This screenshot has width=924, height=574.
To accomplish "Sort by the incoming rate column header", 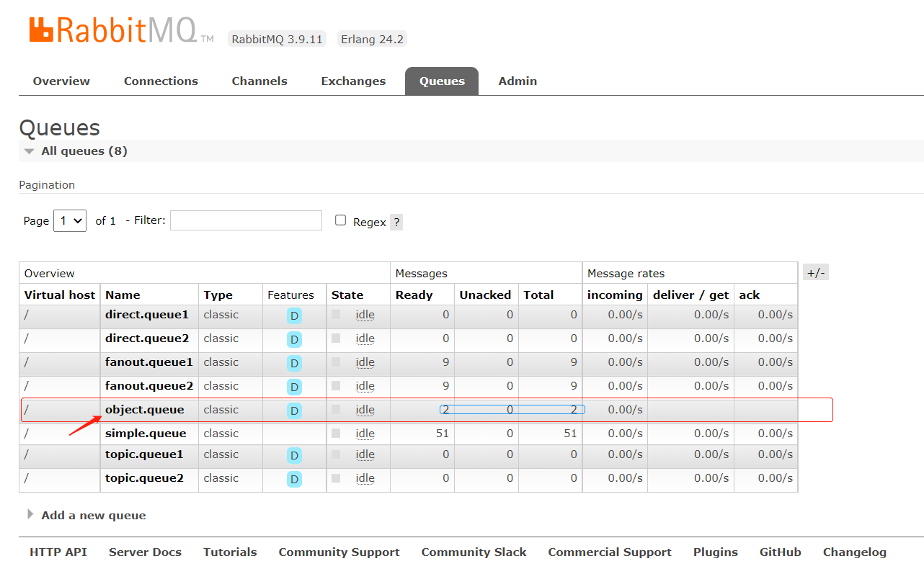I will [615, 295].
